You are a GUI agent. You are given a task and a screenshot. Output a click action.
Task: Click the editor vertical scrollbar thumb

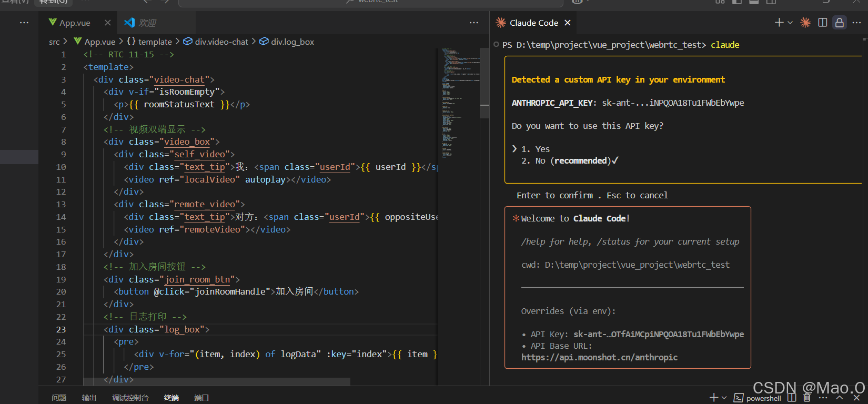coord(485,84)
